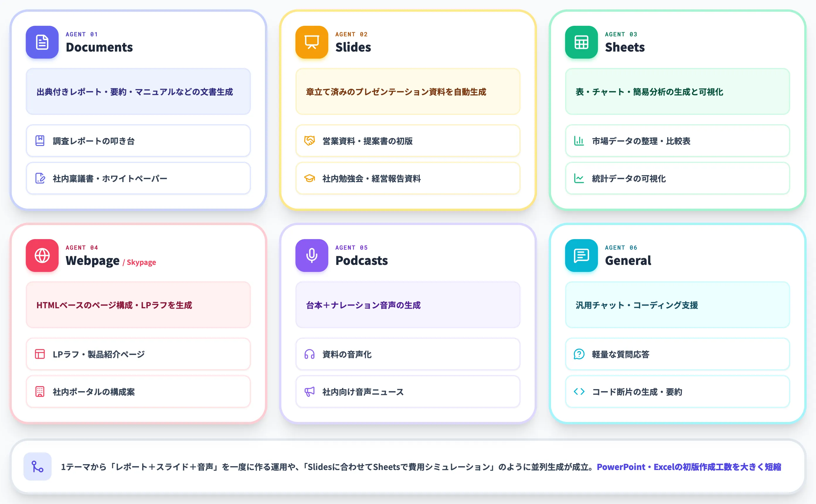Click the AGENT 06 label
Screen dimensions: 816x504
621,248
